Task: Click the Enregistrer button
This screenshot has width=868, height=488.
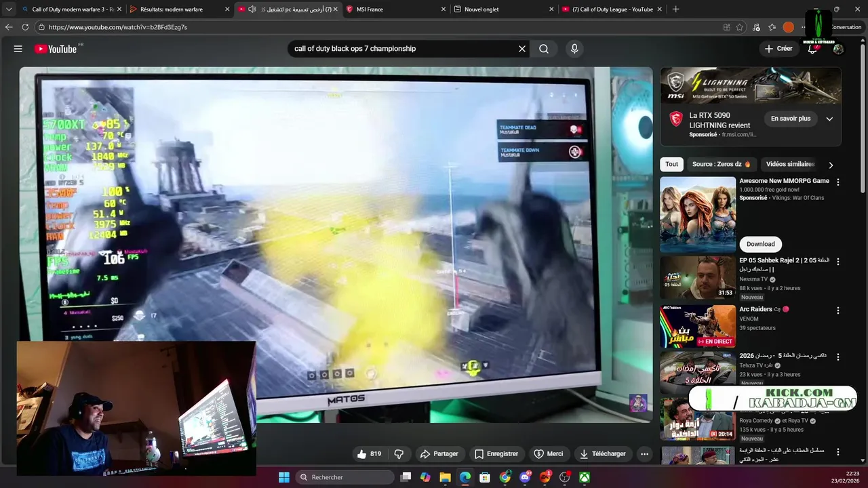Action: tap(496, 454)
